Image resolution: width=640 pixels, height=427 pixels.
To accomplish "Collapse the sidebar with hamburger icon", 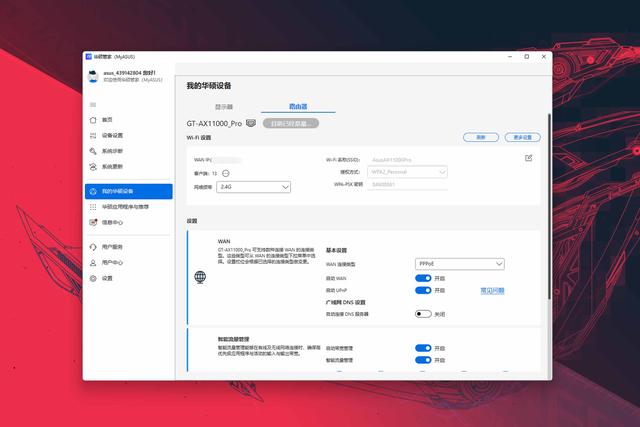I will click(x=93, y=105).
